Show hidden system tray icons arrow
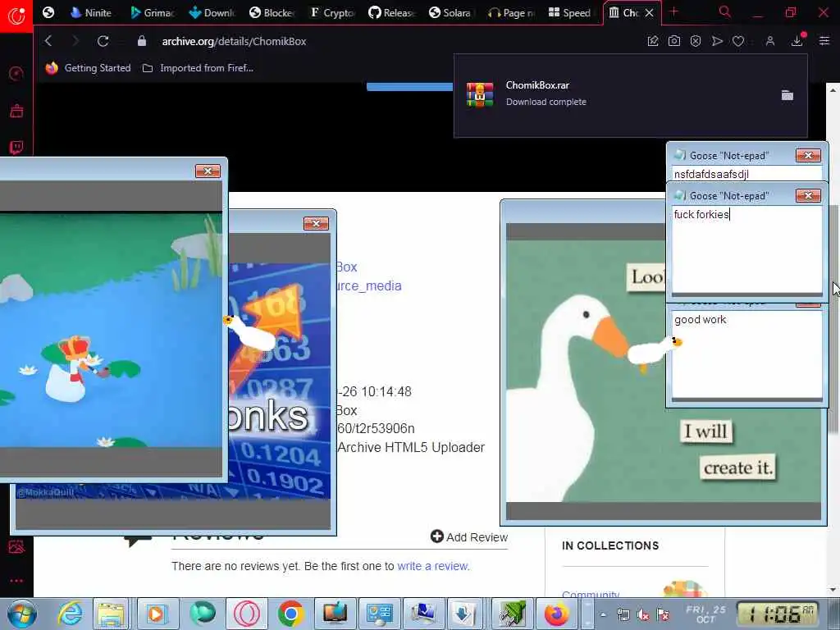The width and height of the screenshot is (840, 630). pos(603,614)
